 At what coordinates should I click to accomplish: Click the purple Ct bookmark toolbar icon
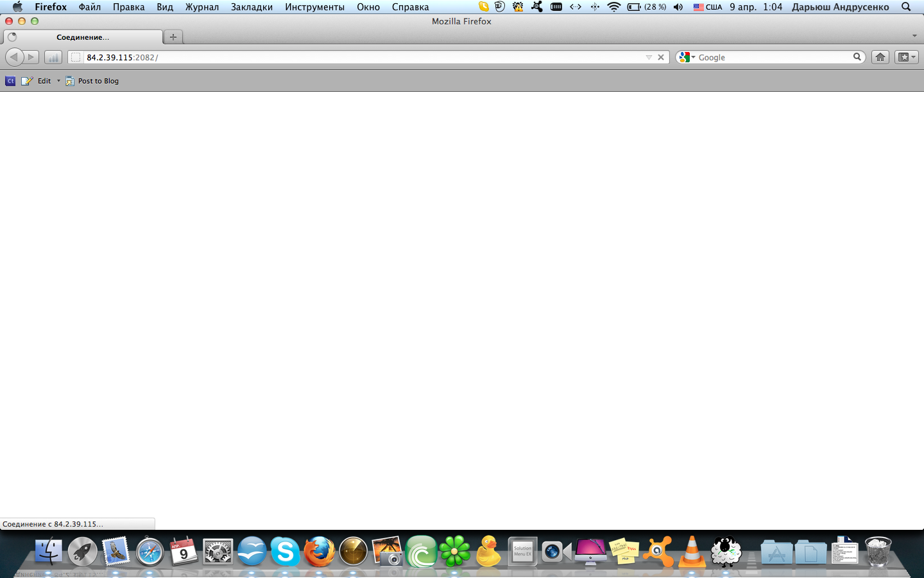click(x=10, y=81)
